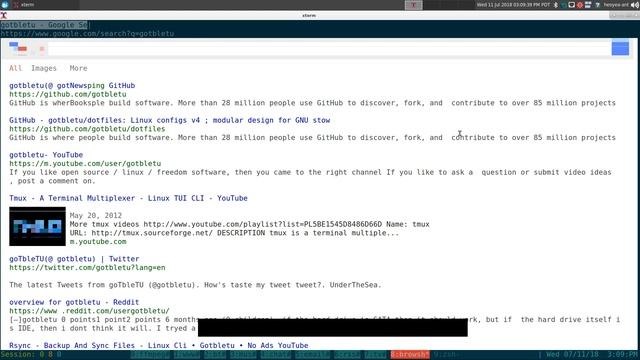Click the blue Google search button
640x360 pixels.
coord(620,48)
